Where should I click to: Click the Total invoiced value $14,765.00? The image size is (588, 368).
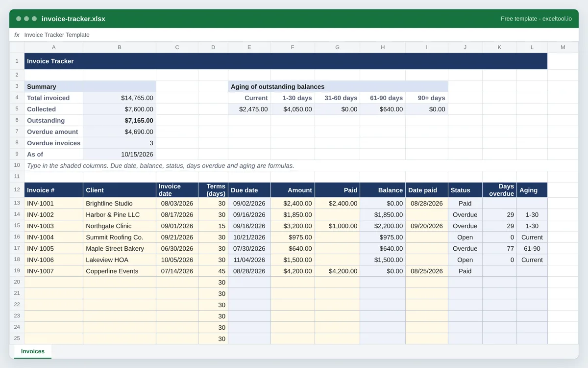pos(120,98)
